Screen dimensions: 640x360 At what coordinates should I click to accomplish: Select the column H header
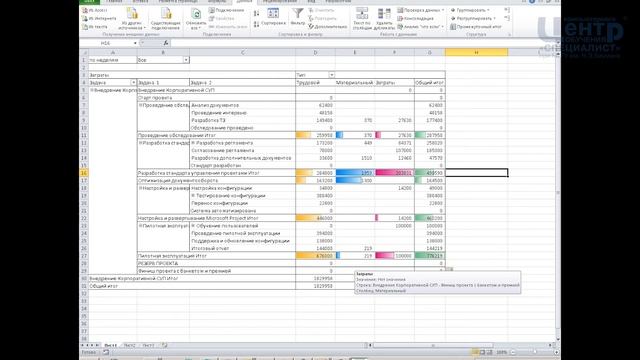(476, 52)
